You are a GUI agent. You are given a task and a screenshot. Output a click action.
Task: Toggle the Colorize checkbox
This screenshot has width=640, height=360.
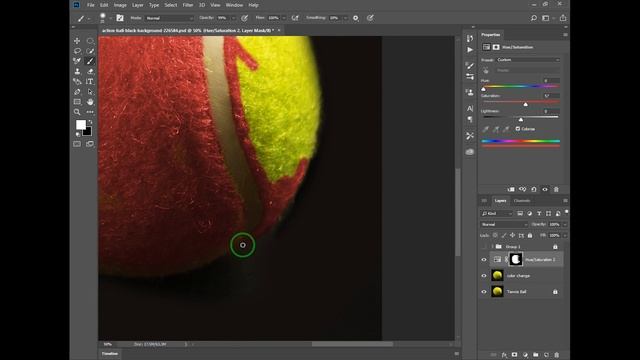518,129
